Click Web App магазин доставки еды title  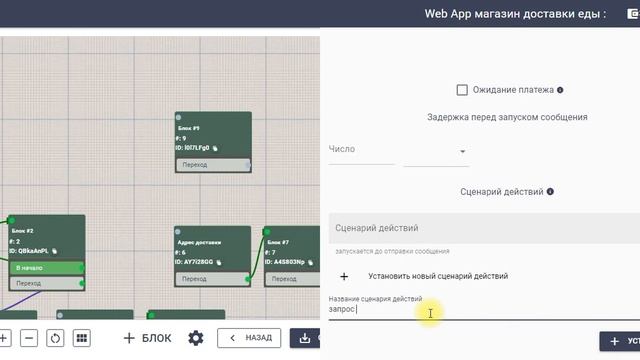coord(515,13)
